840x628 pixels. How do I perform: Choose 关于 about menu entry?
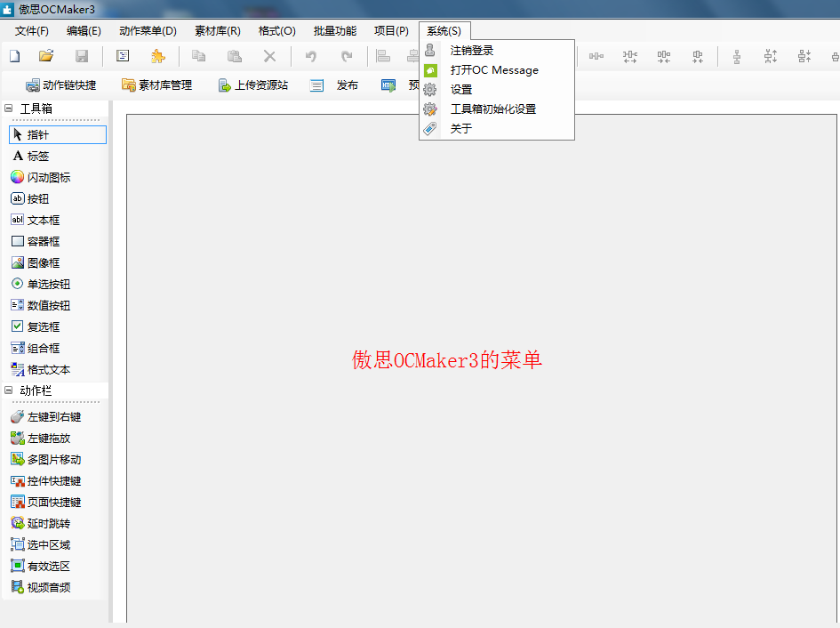coord(497,129)
